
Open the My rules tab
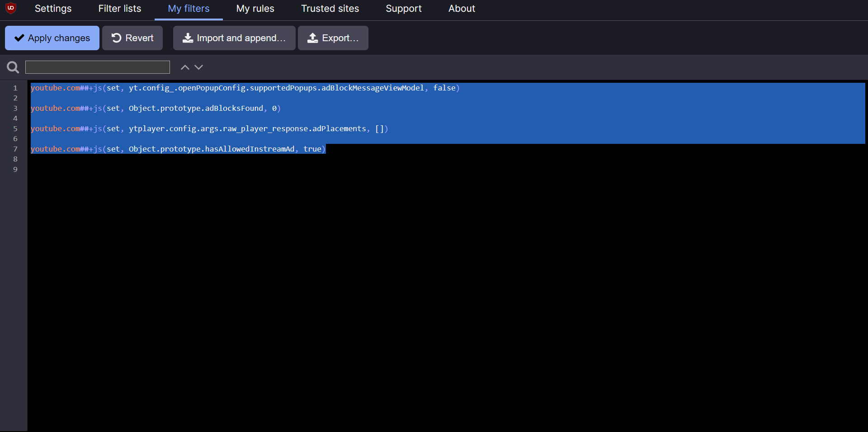pos(255,9)
